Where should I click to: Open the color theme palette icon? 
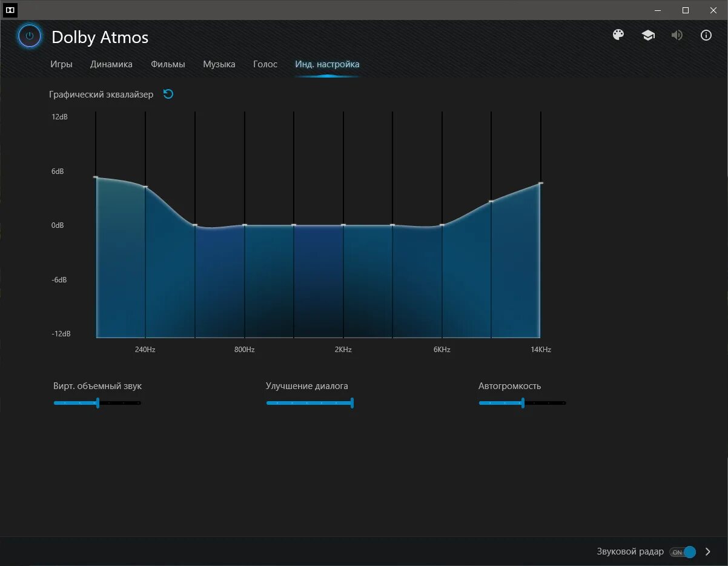tap(618, 35)
